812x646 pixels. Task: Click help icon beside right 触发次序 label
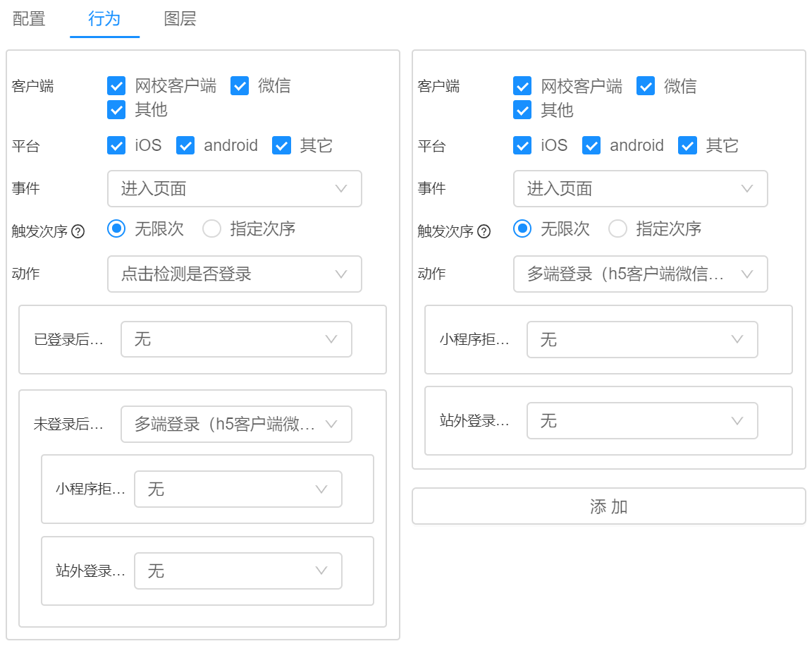coord(484,231)
